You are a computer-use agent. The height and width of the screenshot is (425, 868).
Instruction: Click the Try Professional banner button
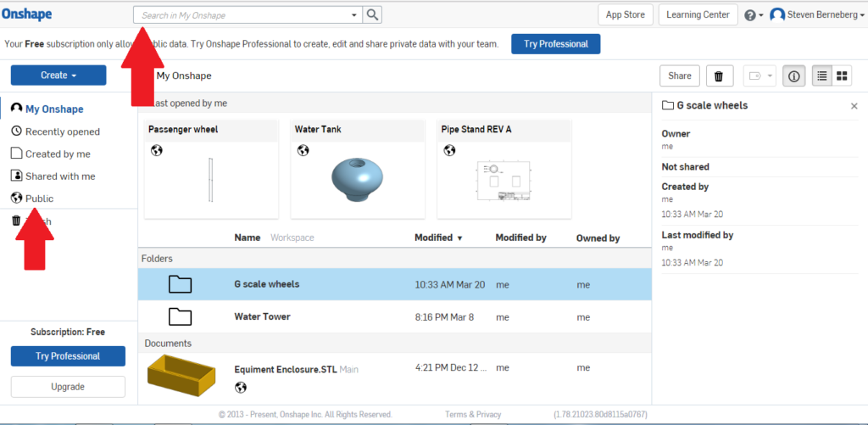[x=555, y=44]
